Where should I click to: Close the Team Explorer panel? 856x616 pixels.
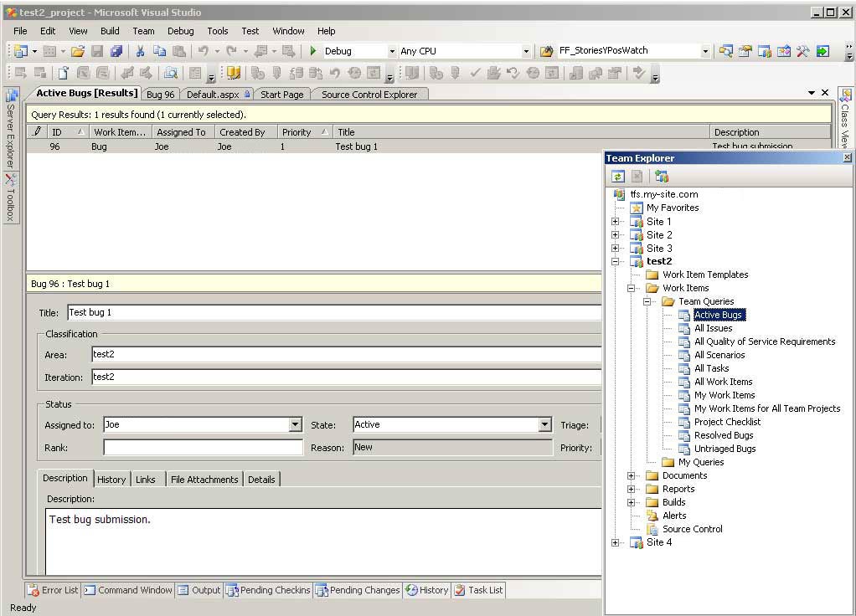(x=847, y=157)
